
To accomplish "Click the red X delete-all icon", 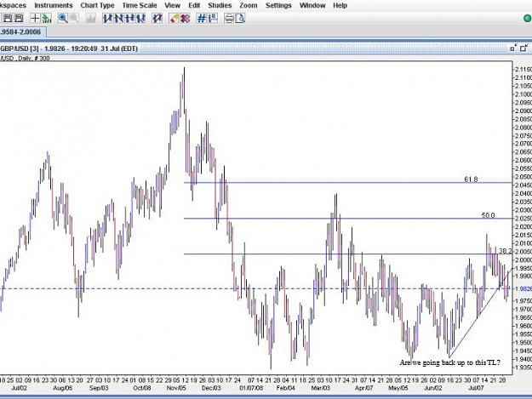I will [185, 19].
